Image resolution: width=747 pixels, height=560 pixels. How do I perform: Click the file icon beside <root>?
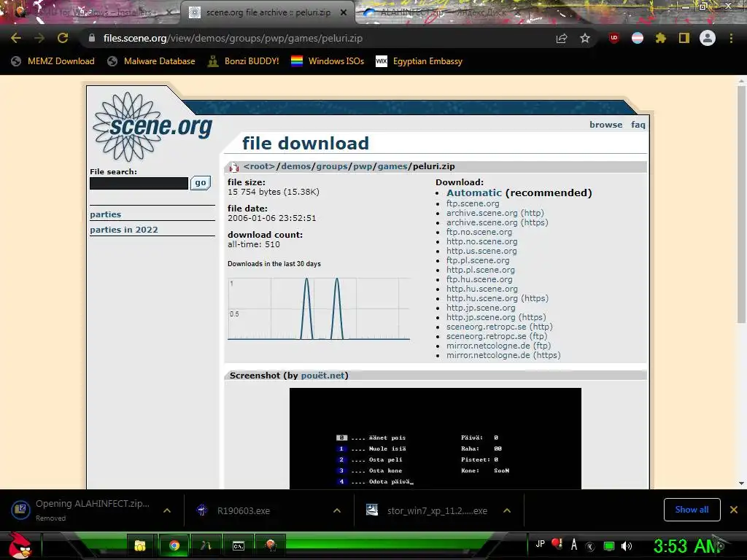pyautogui.click(x=234, y=167)
